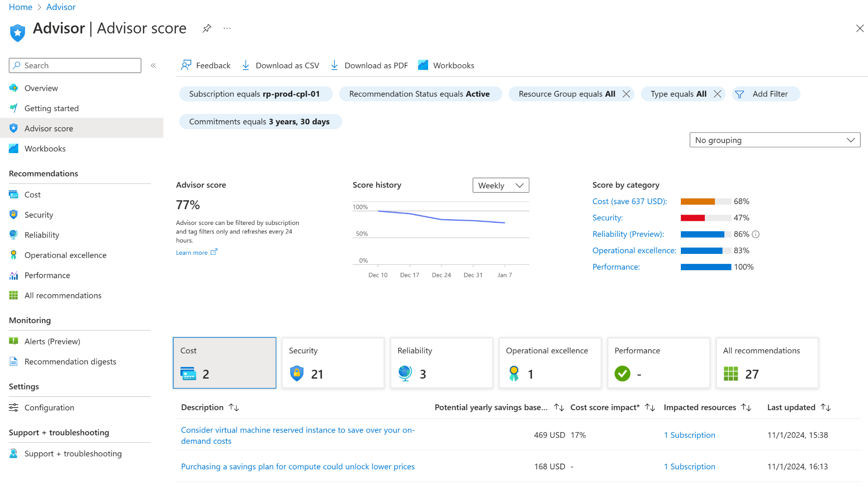Open Alerts (Preview) under Monitoring
The height and width of the screenshot is (487, 868).
coord(52,341)
